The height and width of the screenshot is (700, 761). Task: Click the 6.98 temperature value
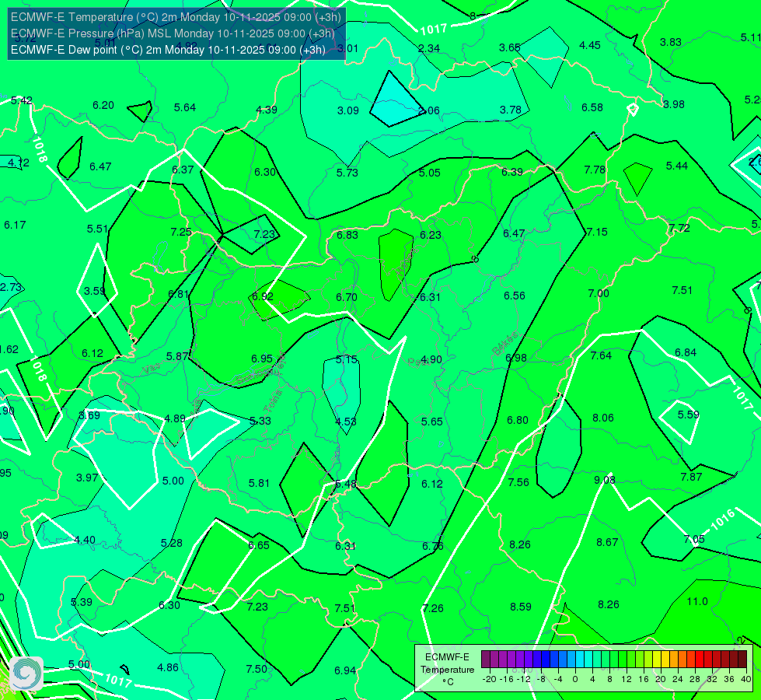coord(516,358)
